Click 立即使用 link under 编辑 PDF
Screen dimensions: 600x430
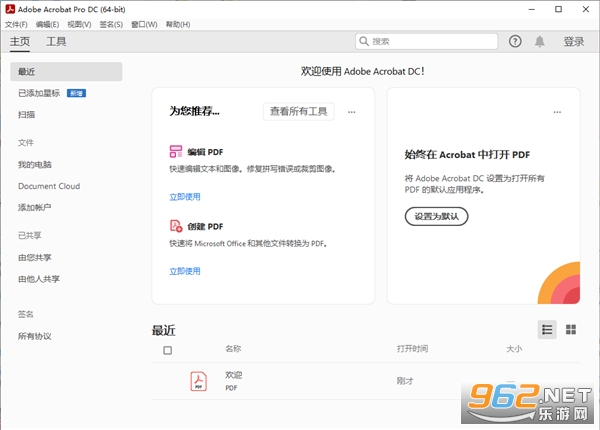click(x=185, y=197)
